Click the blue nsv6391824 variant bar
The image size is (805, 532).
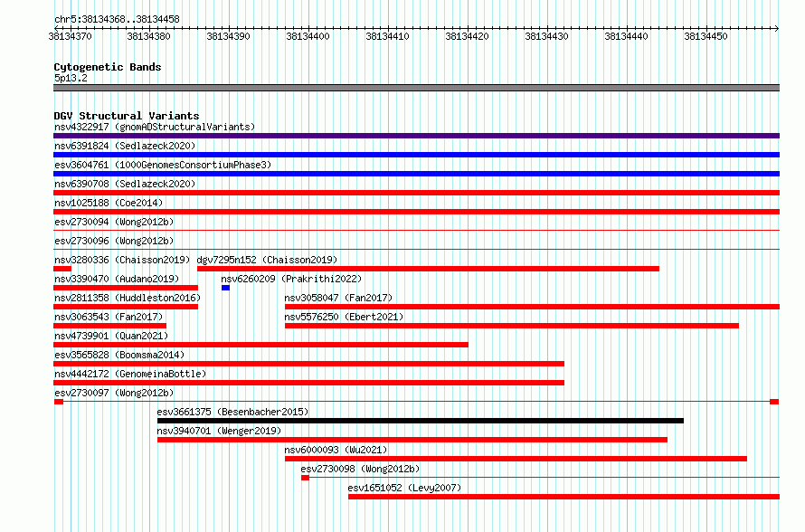416,155
